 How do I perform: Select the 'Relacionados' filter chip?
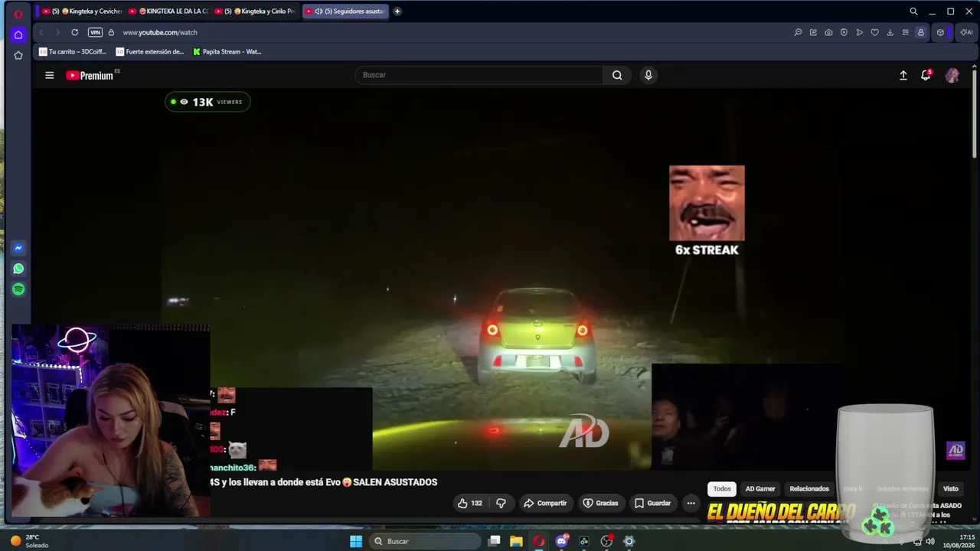(x=809, y=488)
